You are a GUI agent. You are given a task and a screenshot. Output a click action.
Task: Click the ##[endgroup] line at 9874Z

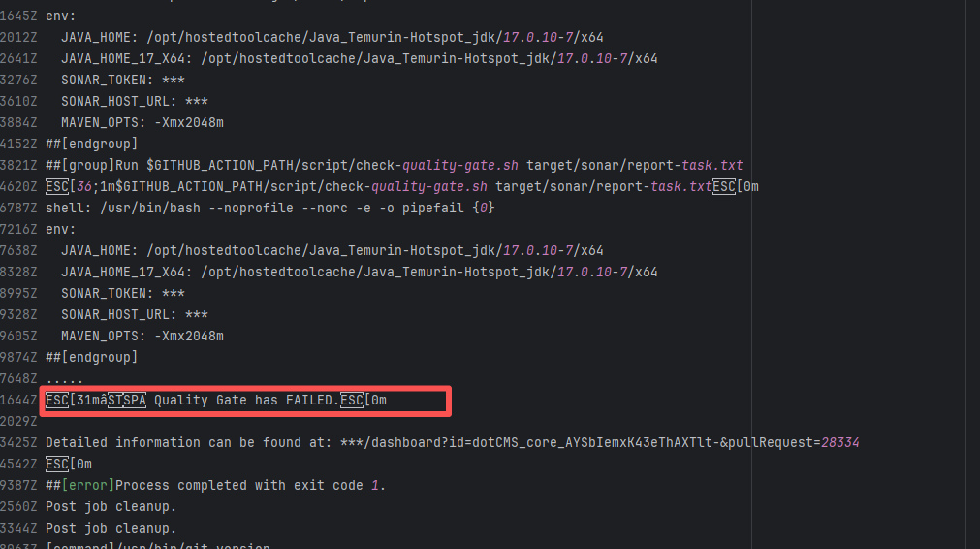pos(91,357)
